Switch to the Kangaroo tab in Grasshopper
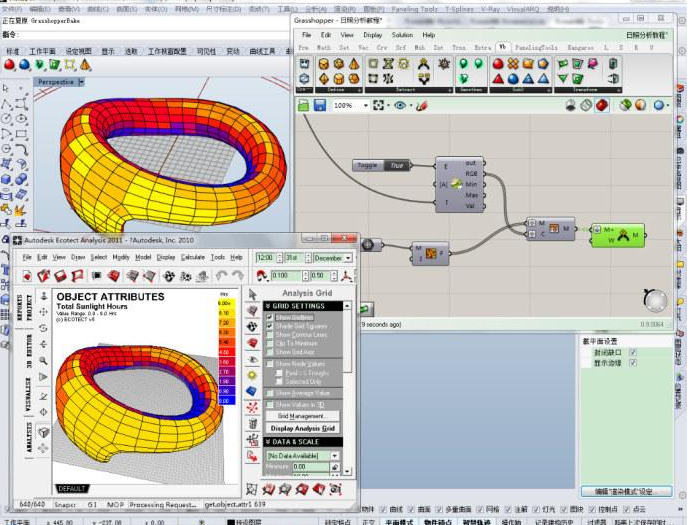 click(x=580, y=48)
